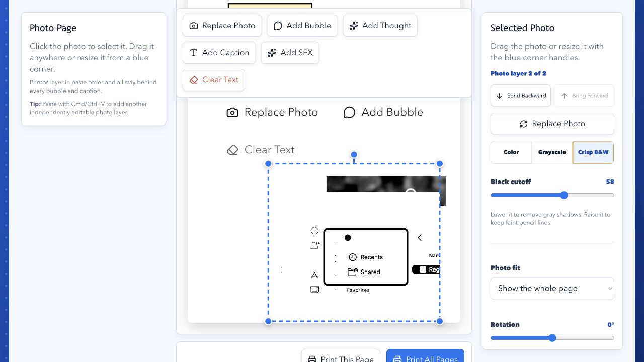Click the Rotation slider

tap(552, 338)
